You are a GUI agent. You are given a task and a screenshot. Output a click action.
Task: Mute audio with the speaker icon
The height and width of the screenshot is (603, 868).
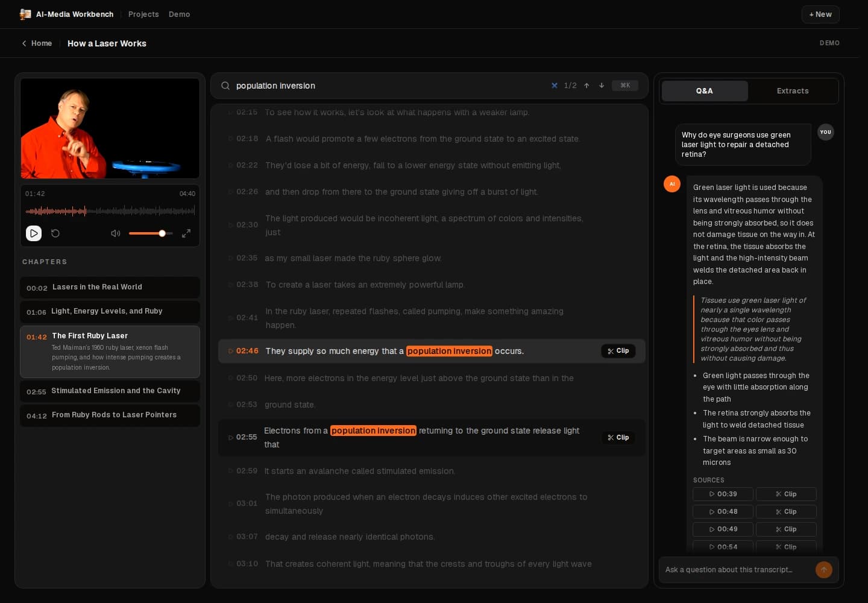pos(116,233)
